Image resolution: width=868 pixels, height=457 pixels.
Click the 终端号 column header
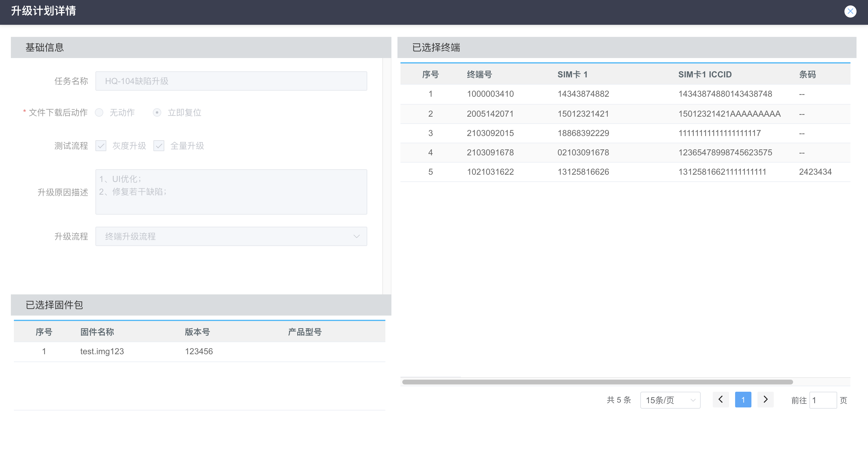(x=480, y=75)
